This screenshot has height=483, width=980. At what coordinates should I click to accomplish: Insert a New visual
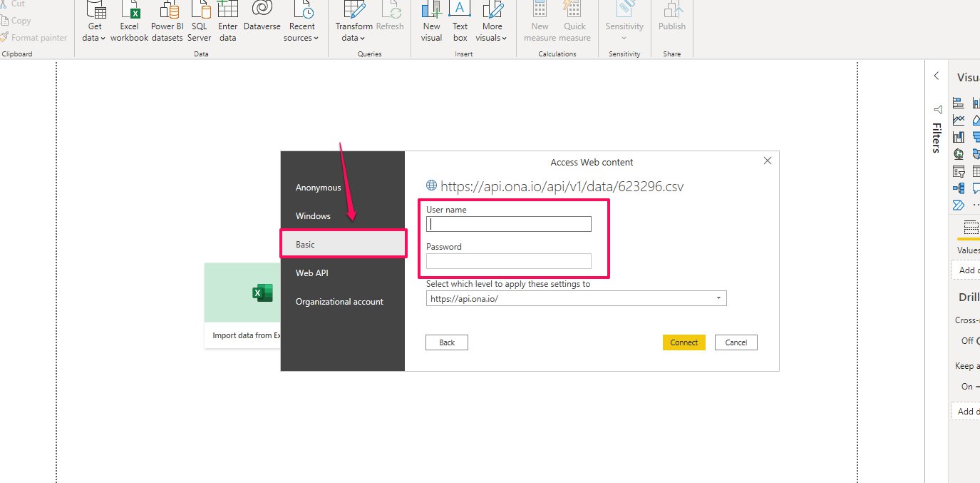click(431, 22)
